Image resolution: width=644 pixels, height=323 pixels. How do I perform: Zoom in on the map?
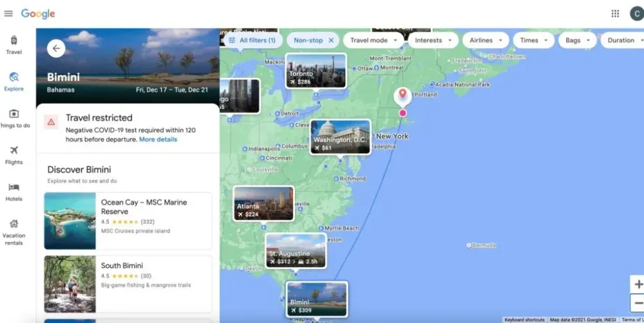[x=638, y=284]
